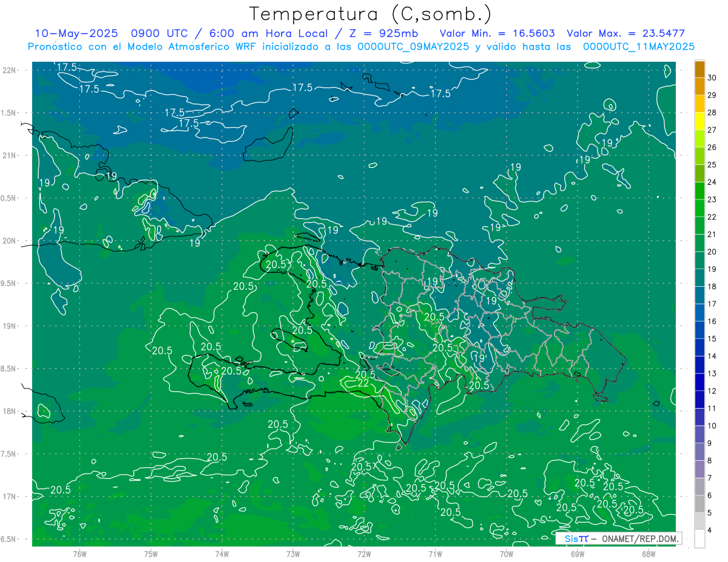Click the '76W' longitude axis label
728x562 pixels.
pyautogui.click(x=79, y=554)
